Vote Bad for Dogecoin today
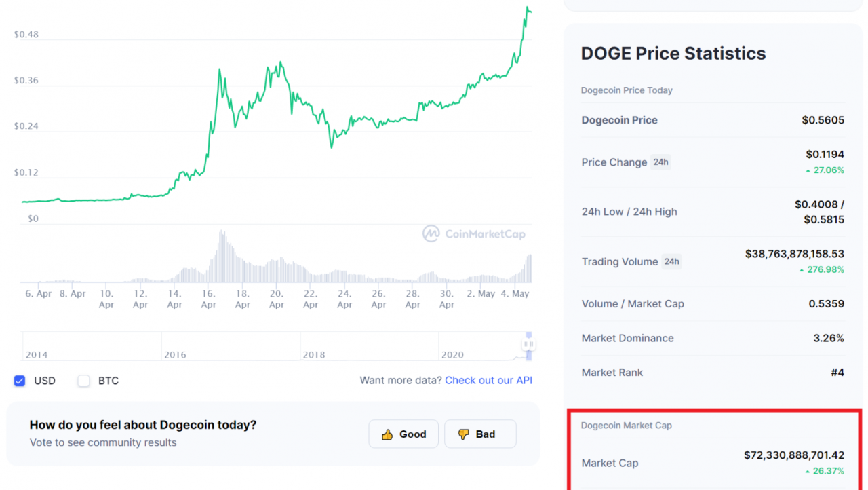The height and width of the screenshot is (490, 868). (480, 434)
